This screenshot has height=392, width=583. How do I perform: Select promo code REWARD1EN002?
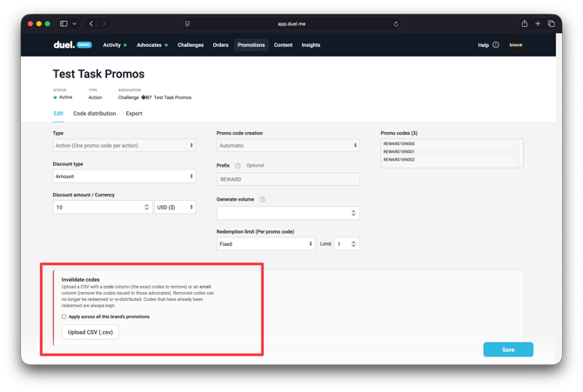tap(399, 159)
